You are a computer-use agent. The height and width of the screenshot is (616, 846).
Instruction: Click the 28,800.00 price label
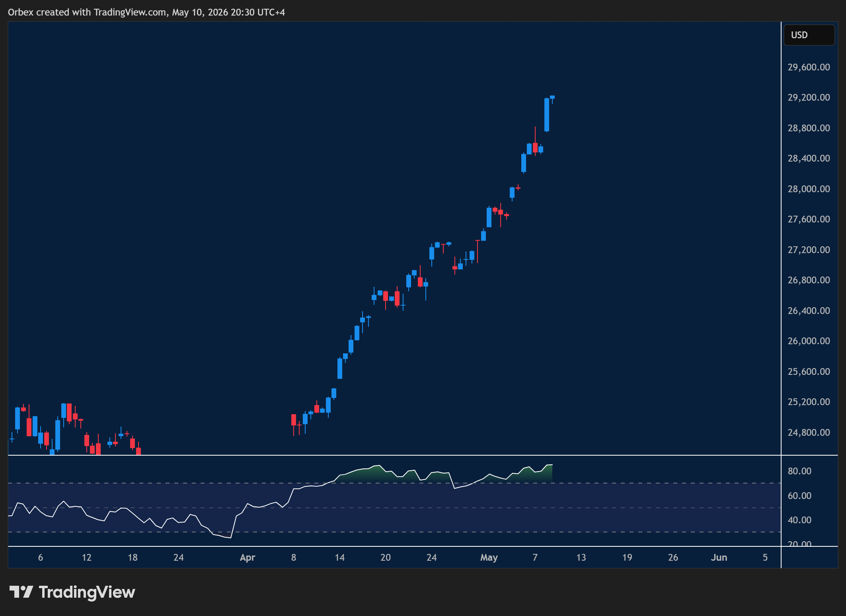[x=809, y=128]
